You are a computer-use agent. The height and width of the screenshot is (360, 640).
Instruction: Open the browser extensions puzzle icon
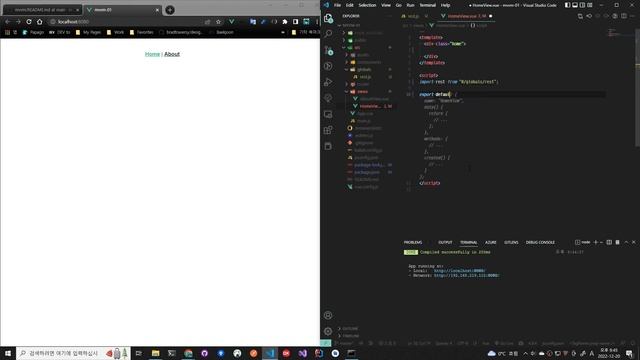tap(285, 22)
